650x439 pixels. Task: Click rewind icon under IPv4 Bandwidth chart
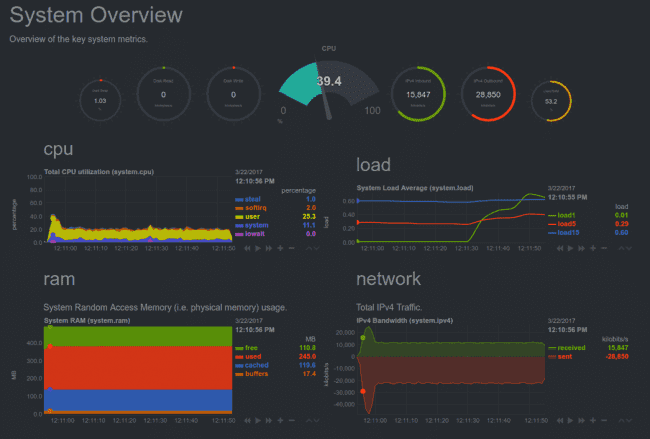click(x=560, y=420)
